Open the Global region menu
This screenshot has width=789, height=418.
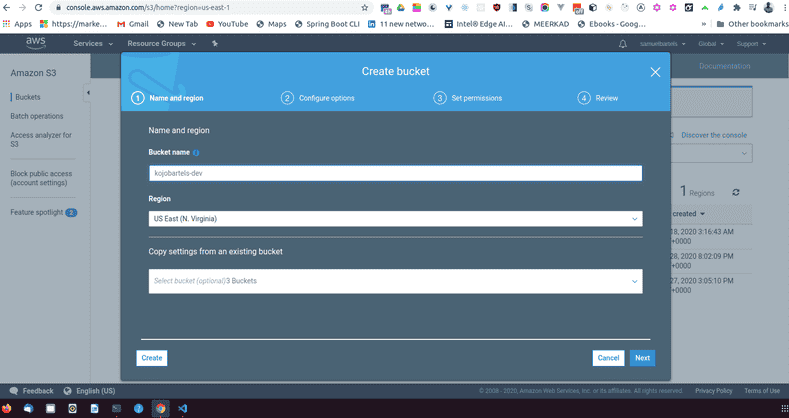pos(711,44)
